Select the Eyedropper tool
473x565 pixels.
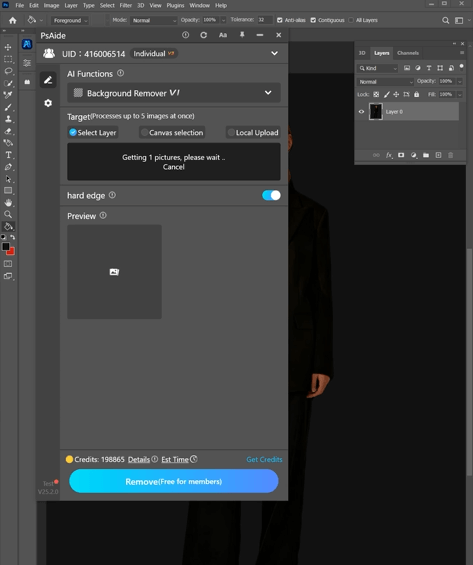(8, 95)
